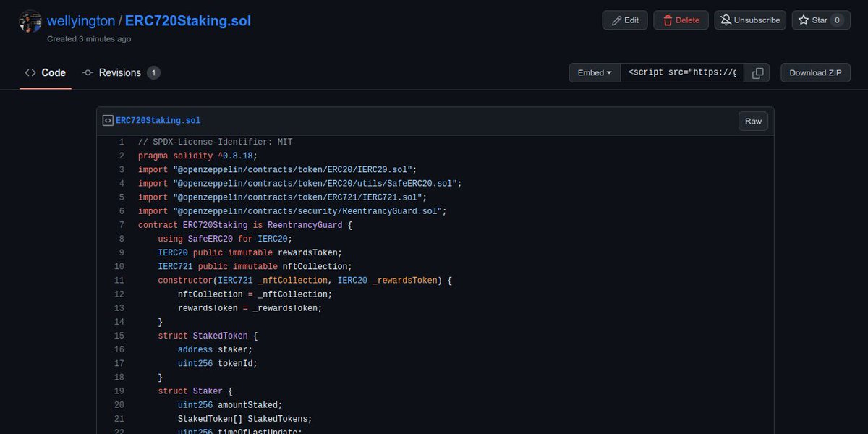Copy the embed script to clipboard
868x434 pixels.
[x=757, y=72]
